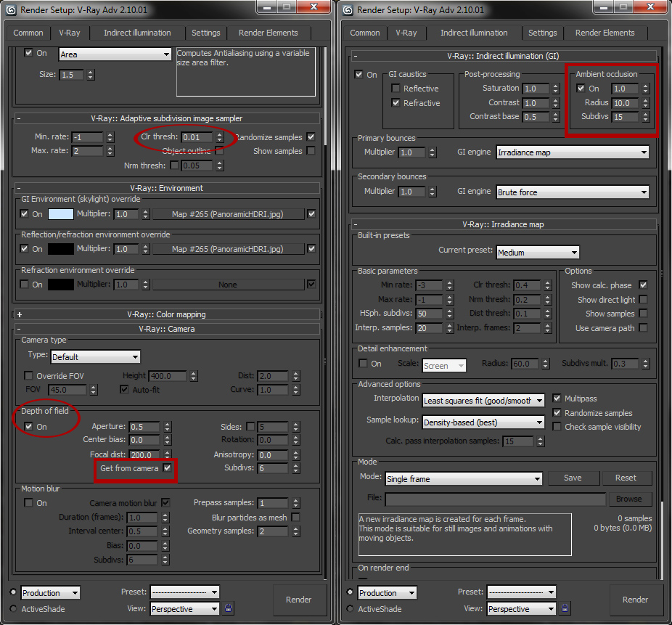Disable Refractive GI caustics checkbox
The height and width of the screenshot is (625, 672).
tap(396, 103)
